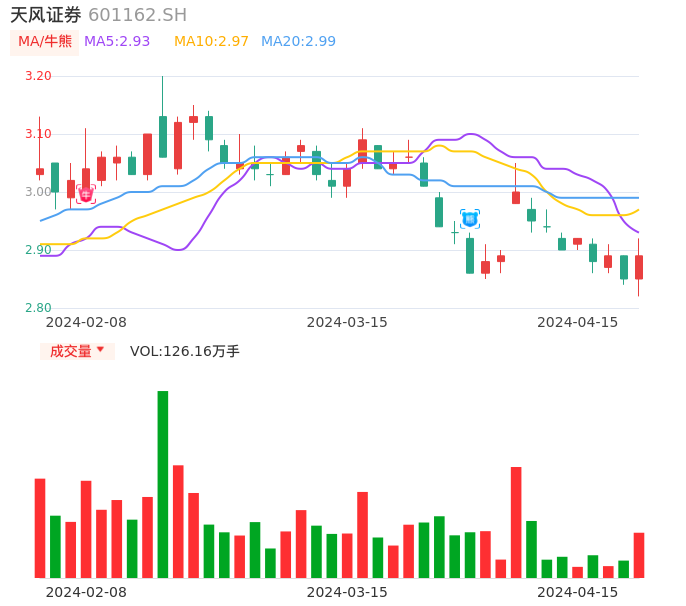This screenshot has height=606, width=686.
Task: Click the first red volume bar on left
Action: click(40, 528)
